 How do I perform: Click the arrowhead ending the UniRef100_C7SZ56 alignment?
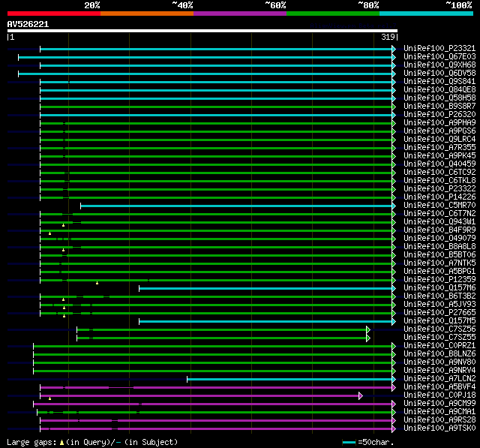tap(368, 329)
